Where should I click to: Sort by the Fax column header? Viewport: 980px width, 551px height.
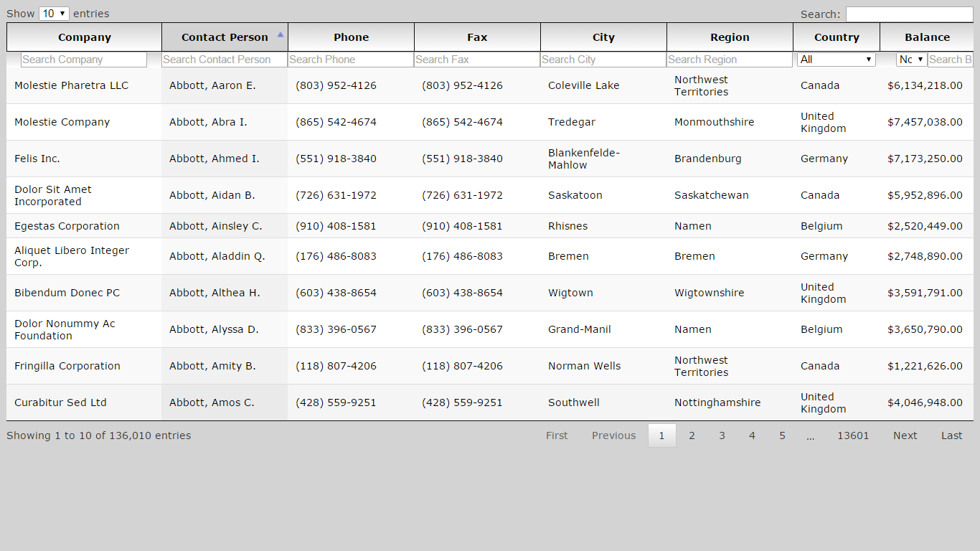point(477,37)
